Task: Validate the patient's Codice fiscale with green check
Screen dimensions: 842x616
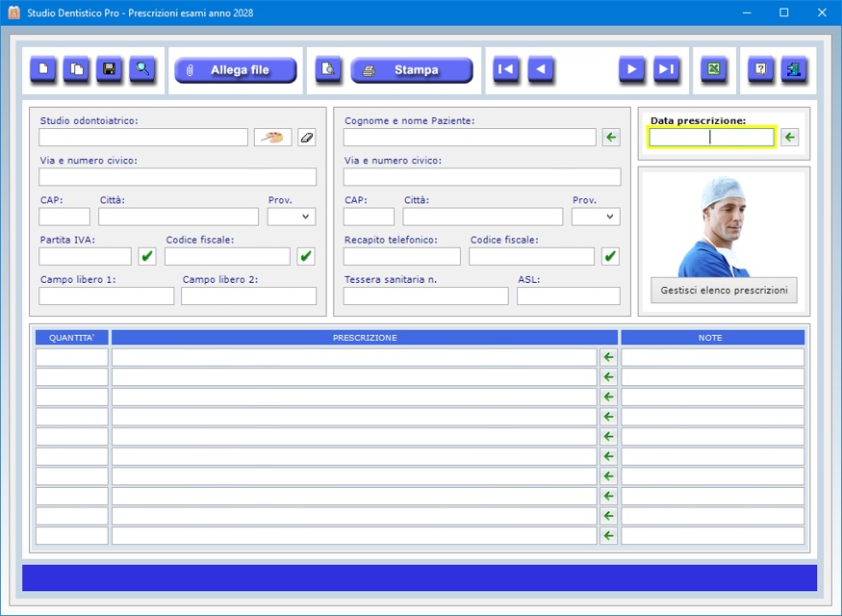Action: (x=610, y=256)
